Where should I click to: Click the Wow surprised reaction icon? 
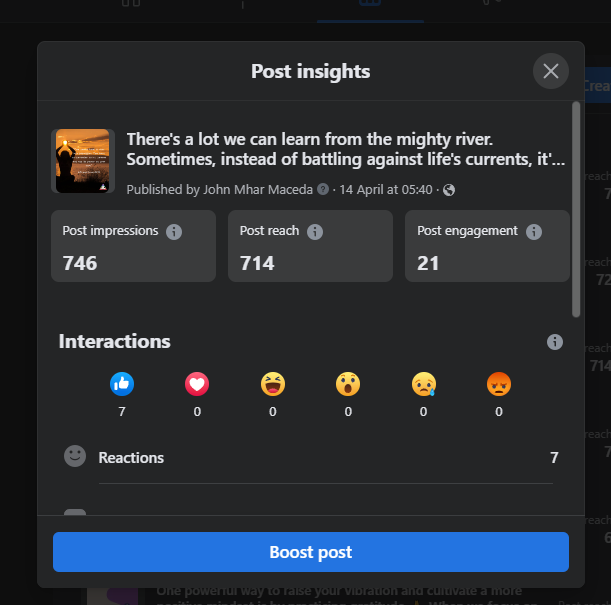(348, 383)
